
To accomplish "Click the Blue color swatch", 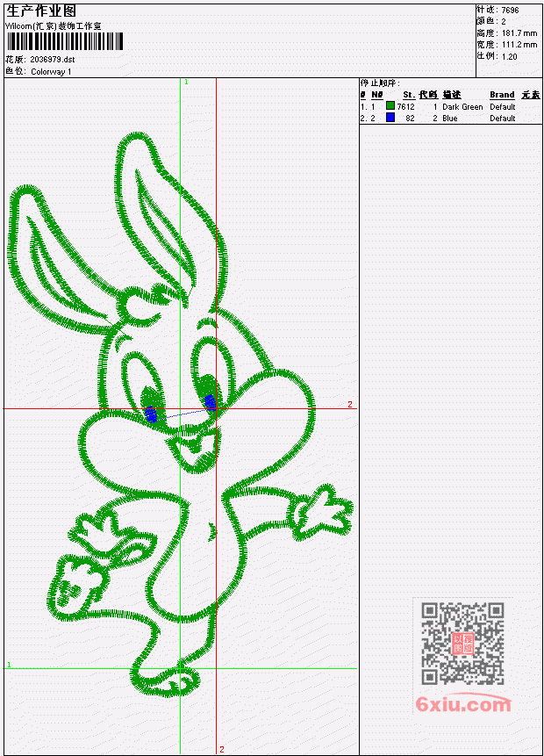I will (390, 117).
